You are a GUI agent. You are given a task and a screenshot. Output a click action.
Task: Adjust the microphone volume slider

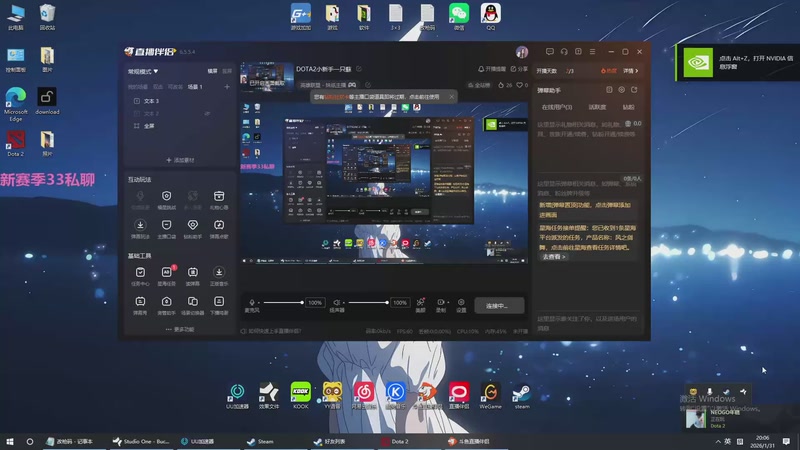tap(283, 303)
